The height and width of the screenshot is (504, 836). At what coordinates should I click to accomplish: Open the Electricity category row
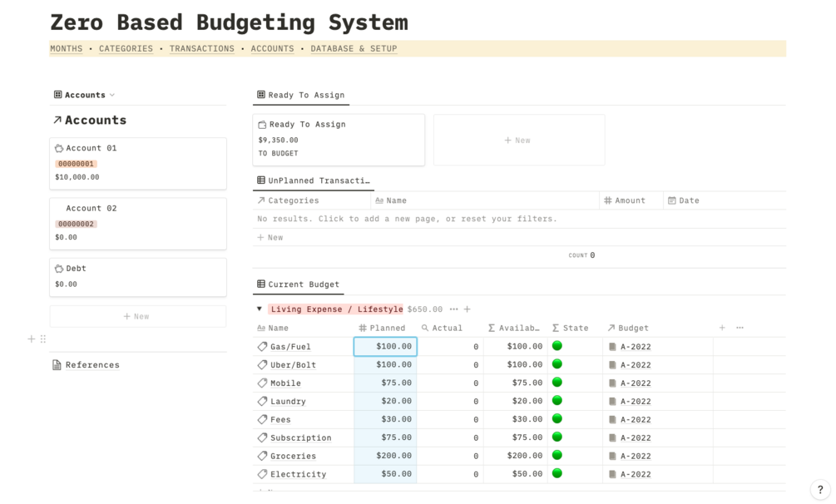tap(298, 474)
